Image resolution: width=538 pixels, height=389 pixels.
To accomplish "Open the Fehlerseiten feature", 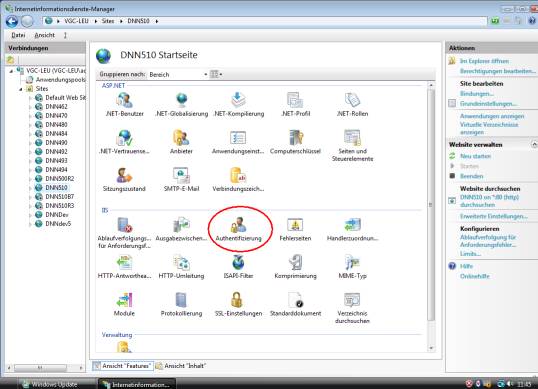I will pos(295,229).
